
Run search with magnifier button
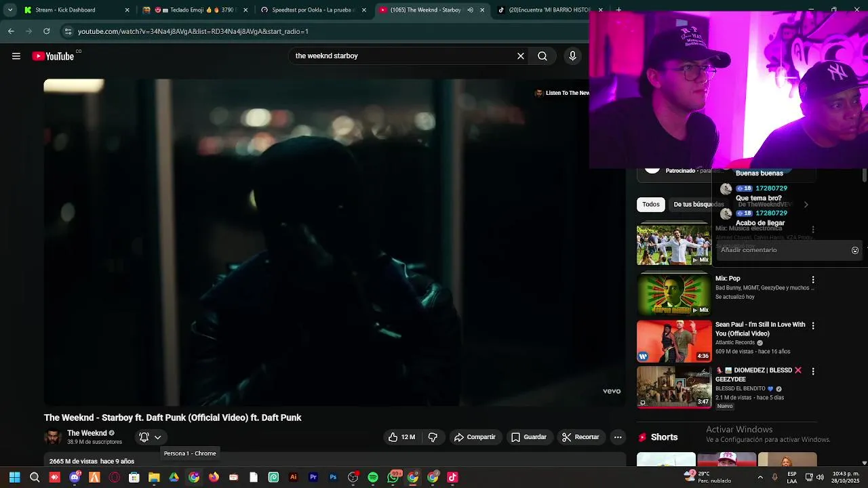542,56
